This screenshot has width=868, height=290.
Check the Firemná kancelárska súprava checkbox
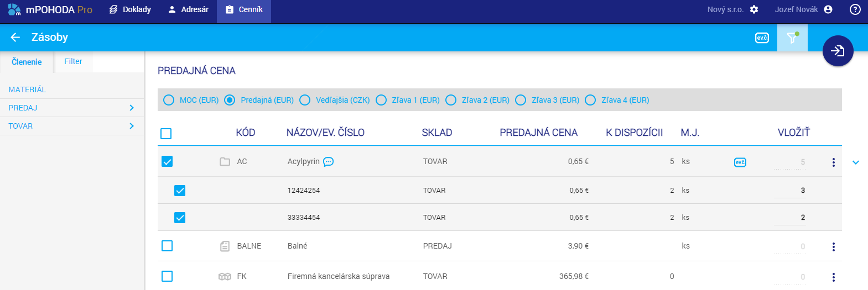(167, 276)
